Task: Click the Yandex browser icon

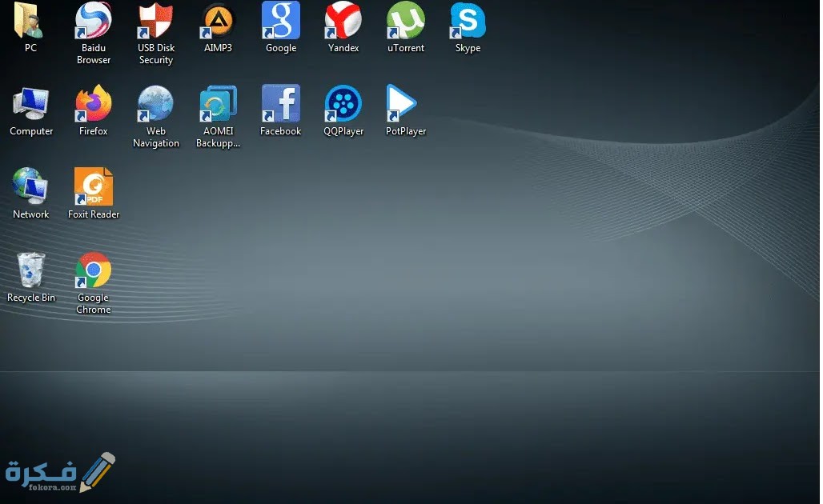Action: (x=343, y=22)
